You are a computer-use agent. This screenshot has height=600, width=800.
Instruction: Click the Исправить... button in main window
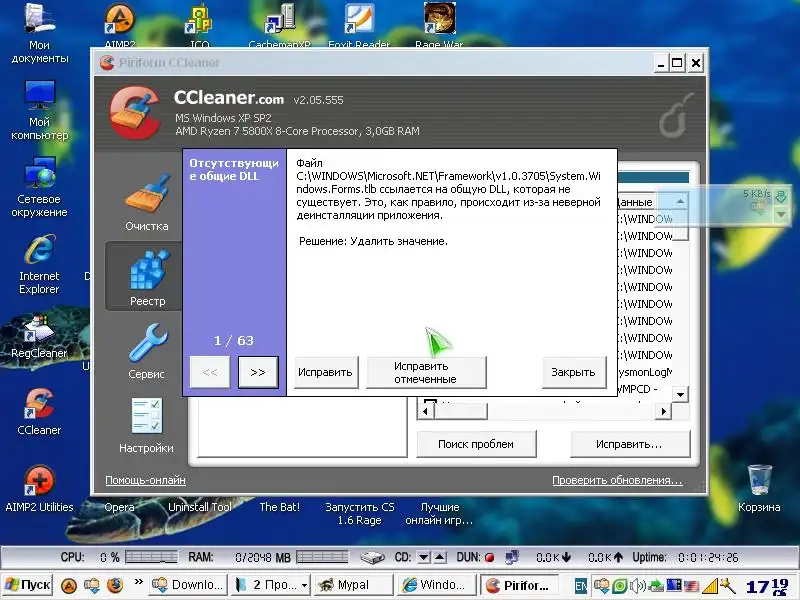click(x=629, y=444)
